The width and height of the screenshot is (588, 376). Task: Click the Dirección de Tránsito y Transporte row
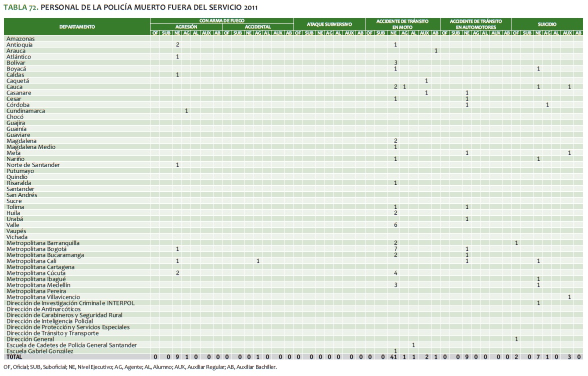(x=52, y=333)
